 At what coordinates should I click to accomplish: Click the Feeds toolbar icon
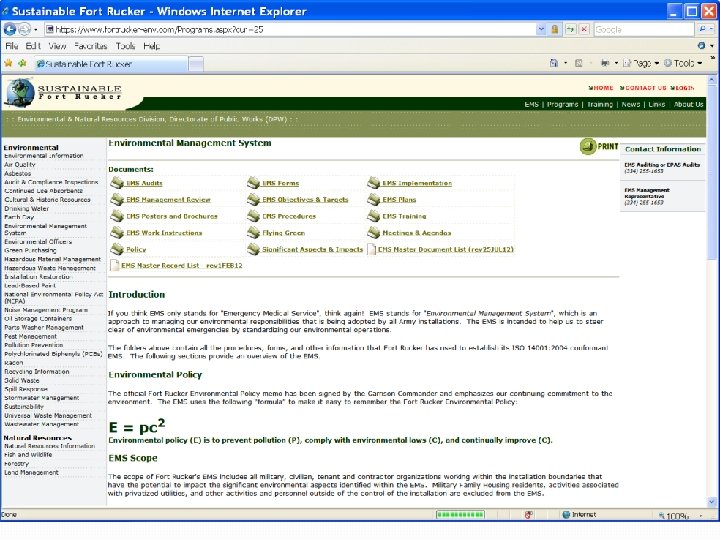[579, 63]
